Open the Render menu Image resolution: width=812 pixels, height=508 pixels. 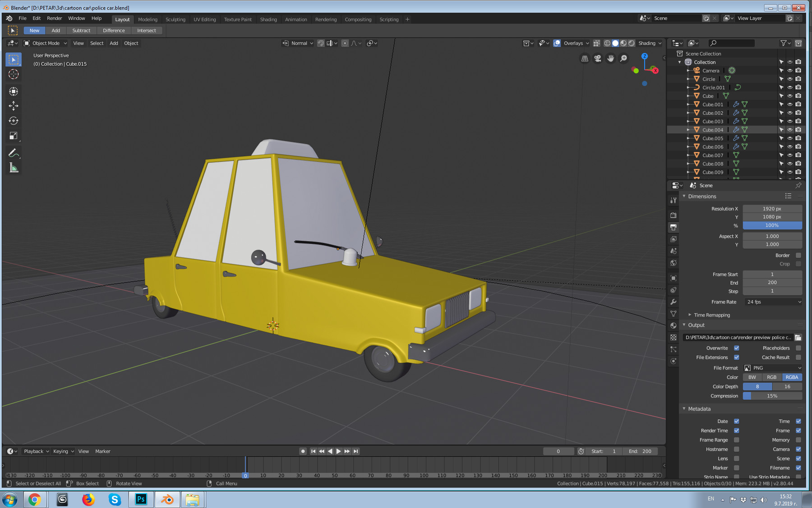(x=54, y=18)
